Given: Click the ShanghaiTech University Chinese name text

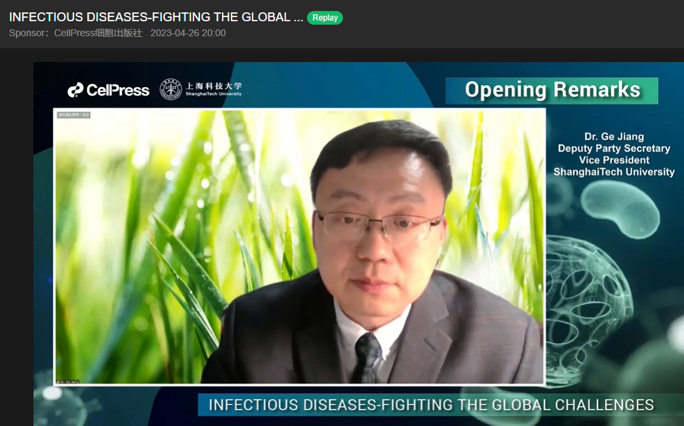Looking at the screenshot, I should click(x=214, y=86).
